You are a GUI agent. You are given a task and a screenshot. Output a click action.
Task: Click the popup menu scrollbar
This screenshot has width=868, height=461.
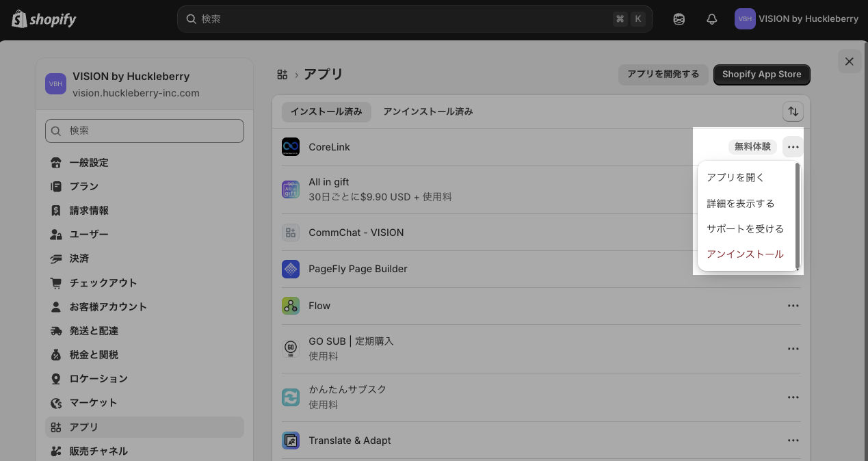[798, 215]
